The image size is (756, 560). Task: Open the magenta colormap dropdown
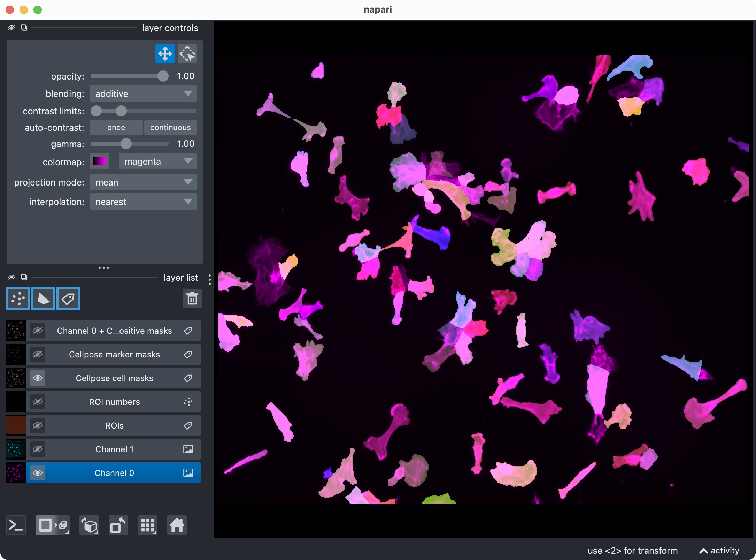point(158,161)
